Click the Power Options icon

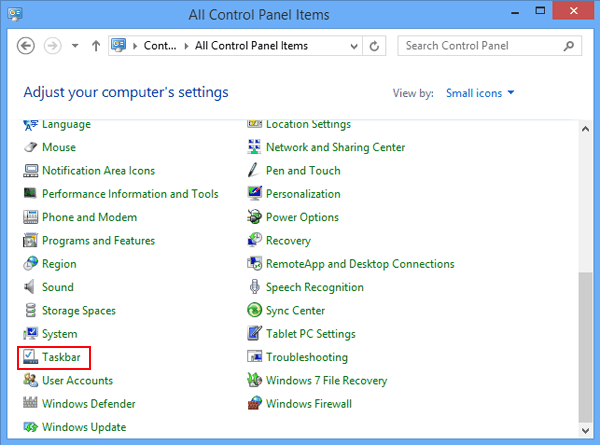254,217
